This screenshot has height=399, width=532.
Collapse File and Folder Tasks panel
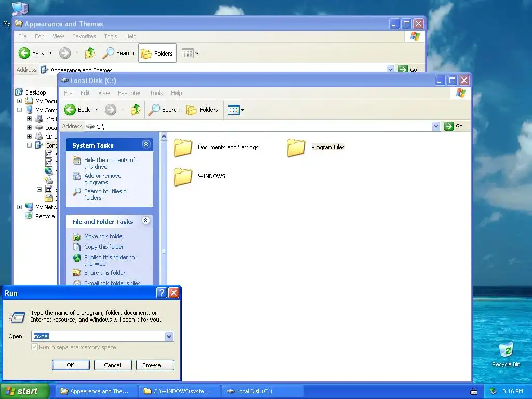[x=146, y=221]
